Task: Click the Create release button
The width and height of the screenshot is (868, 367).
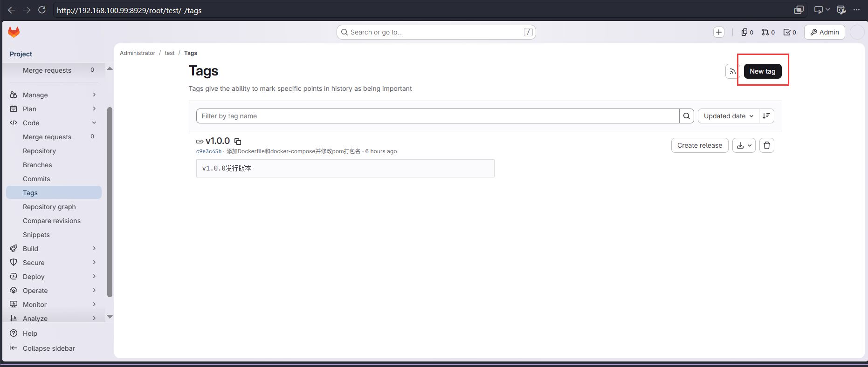Action: click(700, 145)
